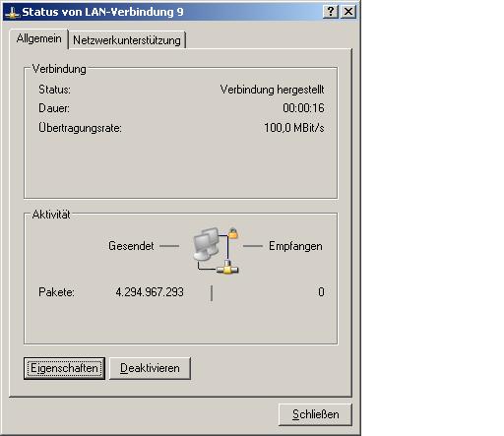The image size is (504, 436).
Task: Click the window title 'Status von LAN-Verbindung 9'
Action: tap(102, 12)
